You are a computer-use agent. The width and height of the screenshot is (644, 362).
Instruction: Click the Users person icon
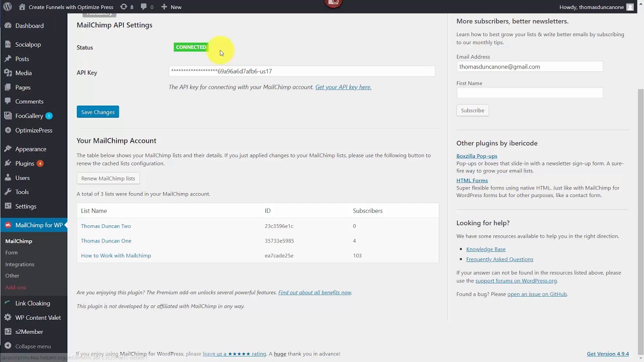[8, 177]
